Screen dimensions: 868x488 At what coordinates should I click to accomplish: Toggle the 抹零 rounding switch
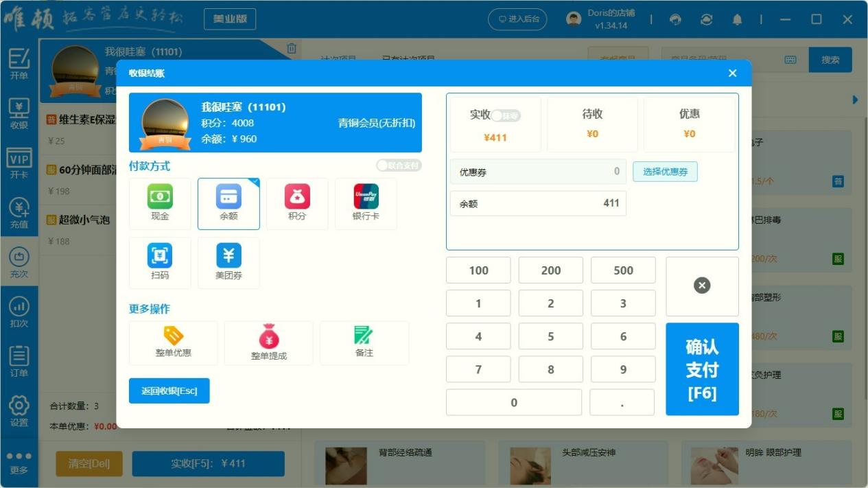pos(506,116)
